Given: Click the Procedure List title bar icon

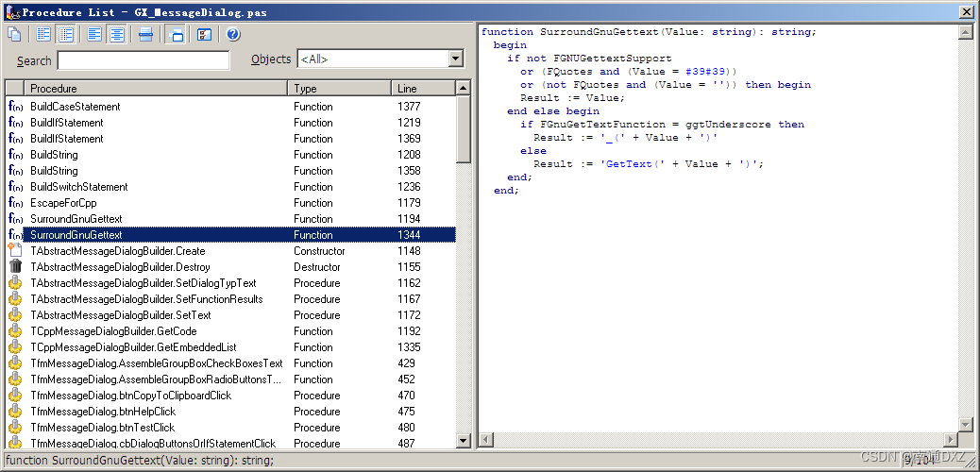Looking at the screenshot, I should [11, 11].
